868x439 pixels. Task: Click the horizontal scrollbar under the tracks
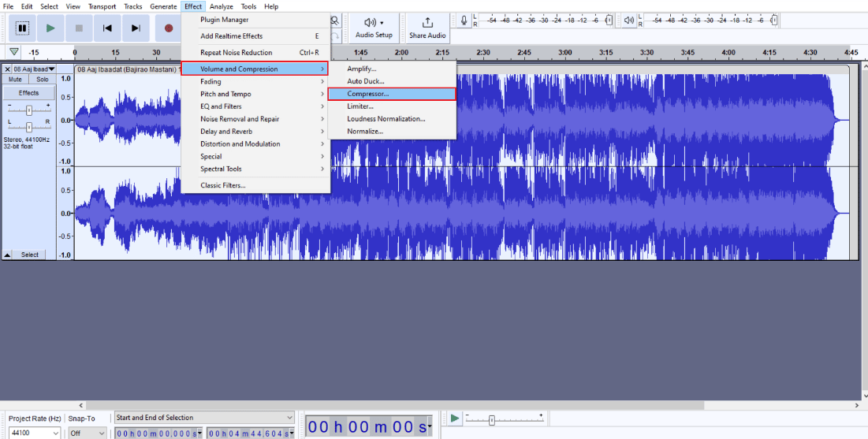(x=396, y=405)
